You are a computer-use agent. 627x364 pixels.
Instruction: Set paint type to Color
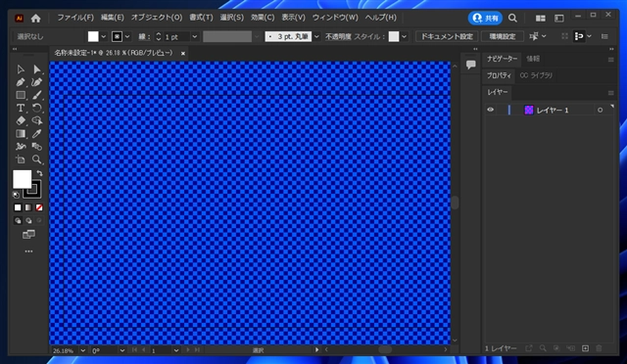point(18,207)
